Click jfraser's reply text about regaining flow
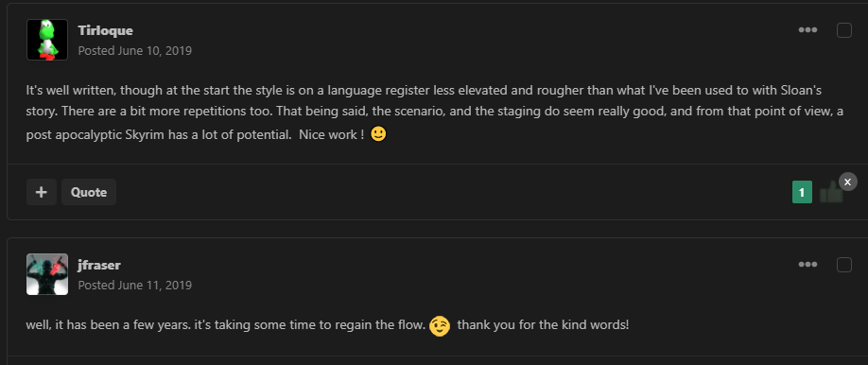Screen dimensions: 868x365 pyautogui.click(x=327, y=325)
